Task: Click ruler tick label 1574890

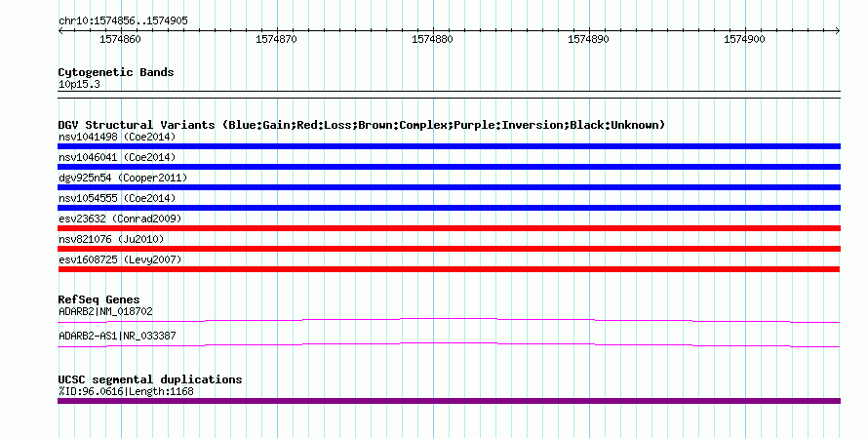Action: coord(588,39)
